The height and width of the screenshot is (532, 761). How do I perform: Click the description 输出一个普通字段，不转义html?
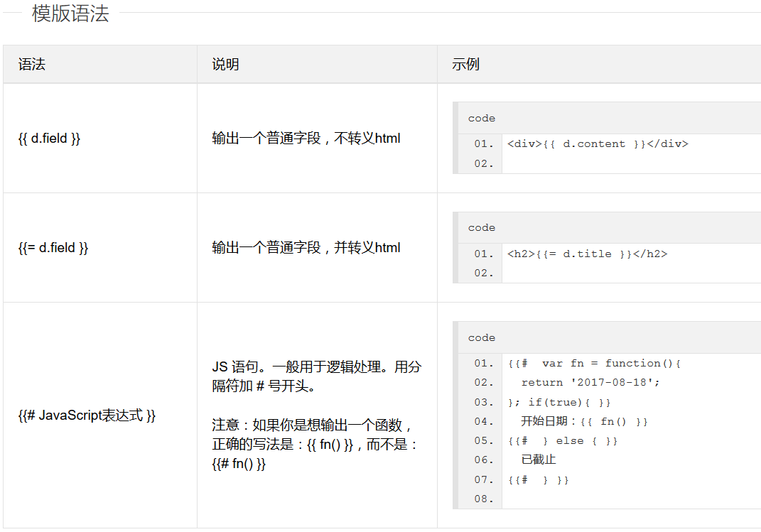click(x=306, y=139)
